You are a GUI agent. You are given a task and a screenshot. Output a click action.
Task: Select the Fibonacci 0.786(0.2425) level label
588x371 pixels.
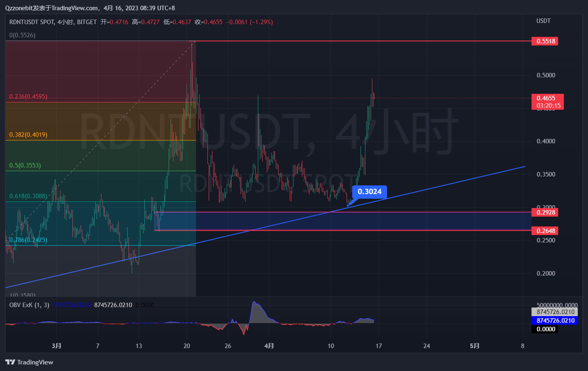(28, 240)
